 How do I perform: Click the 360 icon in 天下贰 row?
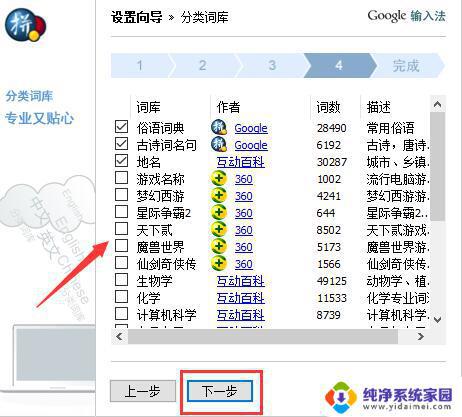[219, 229]
